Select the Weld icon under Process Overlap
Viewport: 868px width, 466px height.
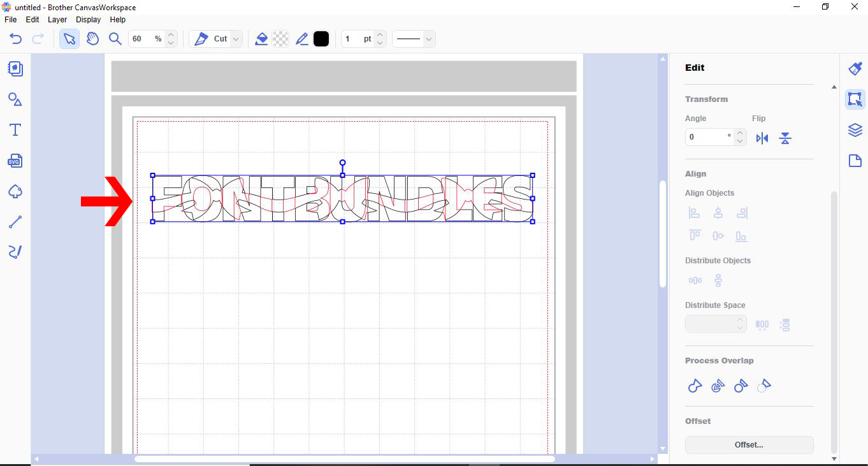pos(695,385)
